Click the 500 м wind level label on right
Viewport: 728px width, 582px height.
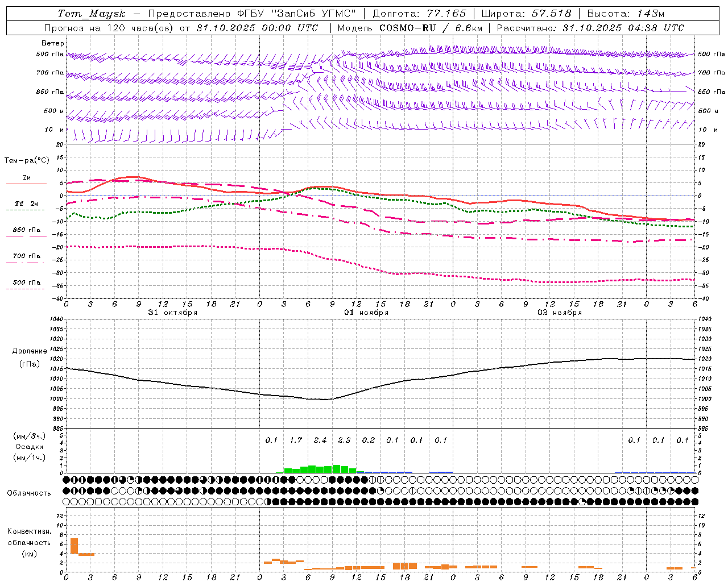708,111
